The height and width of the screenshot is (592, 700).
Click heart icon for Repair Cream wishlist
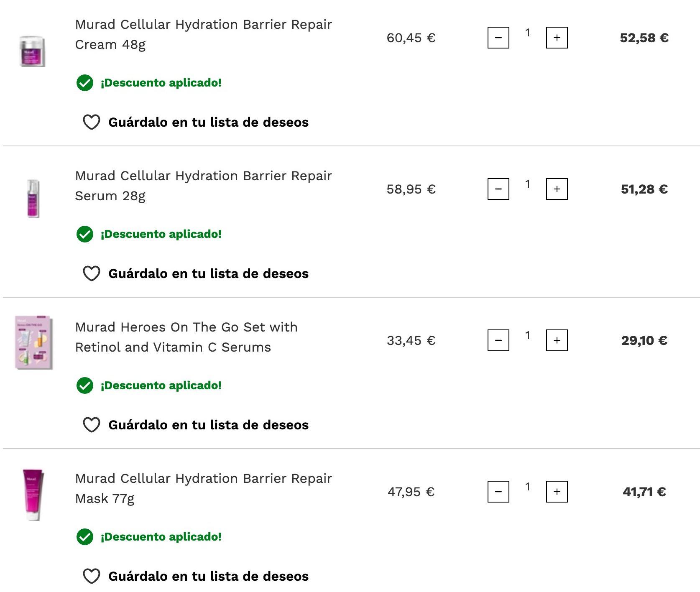coord(91,122)
